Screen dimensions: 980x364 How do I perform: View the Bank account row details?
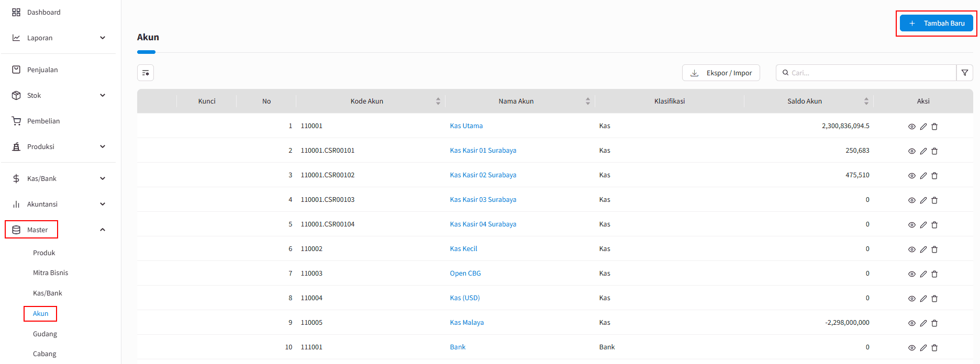coord(911,348)
